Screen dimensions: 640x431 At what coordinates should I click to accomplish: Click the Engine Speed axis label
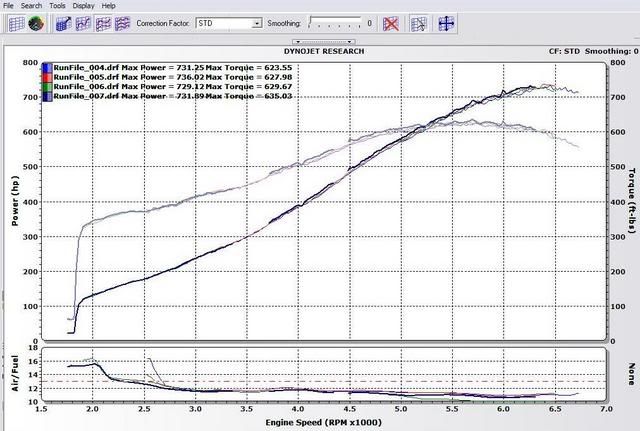click(324, 423)
